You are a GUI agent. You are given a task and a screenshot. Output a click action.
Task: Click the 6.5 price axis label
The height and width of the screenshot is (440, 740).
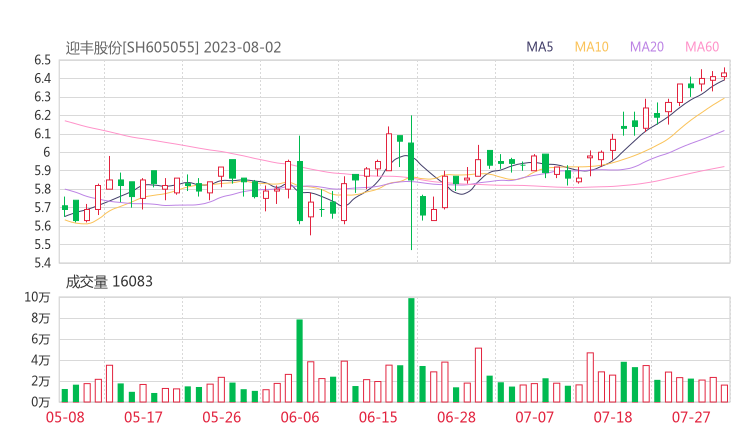pyautogui.click(x=42, y=60)
